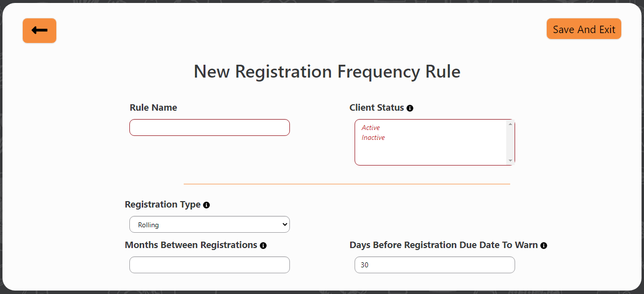Click the info icon for Days Before Due Date

[x=544, y=245]
